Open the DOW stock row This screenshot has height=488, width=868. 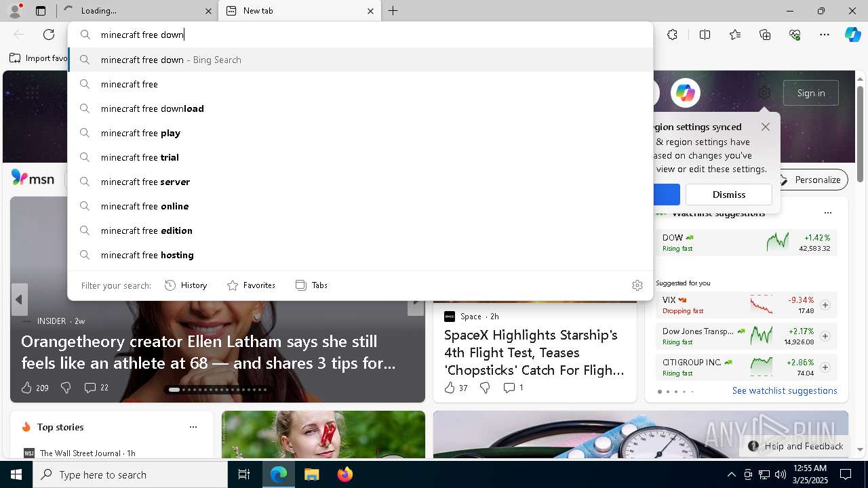[746, 243]
